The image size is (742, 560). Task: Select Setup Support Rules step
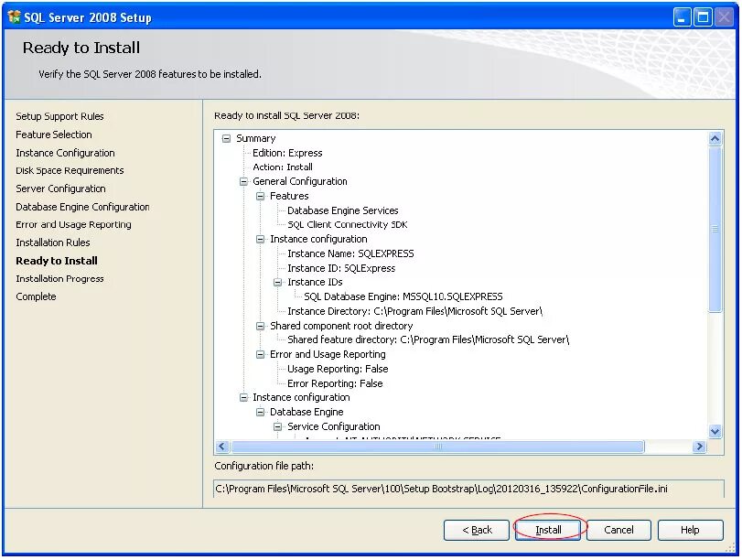pos(59,116)
